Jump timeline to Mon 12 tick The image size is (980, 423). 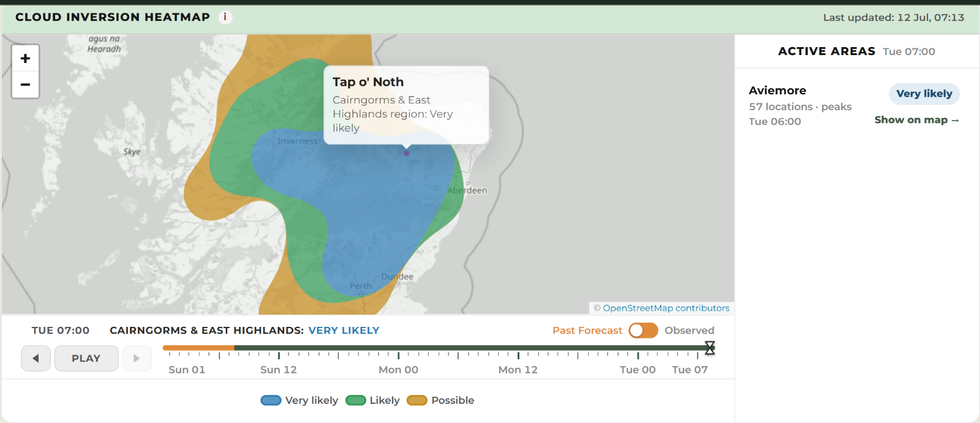(x=518, y=355)
